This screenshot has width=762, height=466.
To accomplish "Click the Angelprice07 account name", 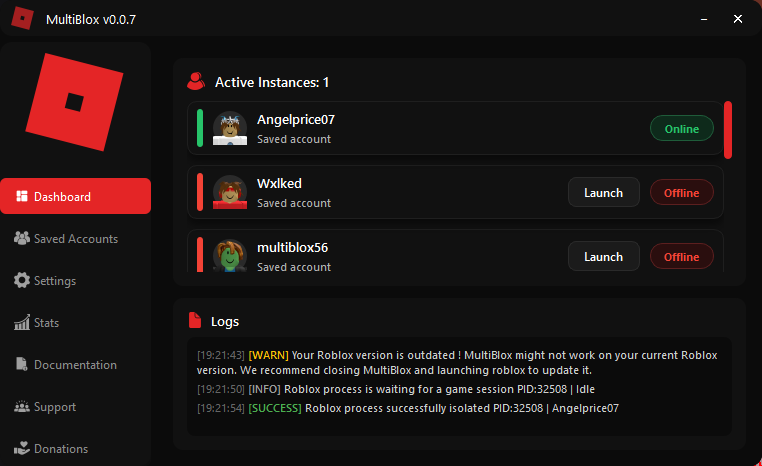I will [295, 120].
